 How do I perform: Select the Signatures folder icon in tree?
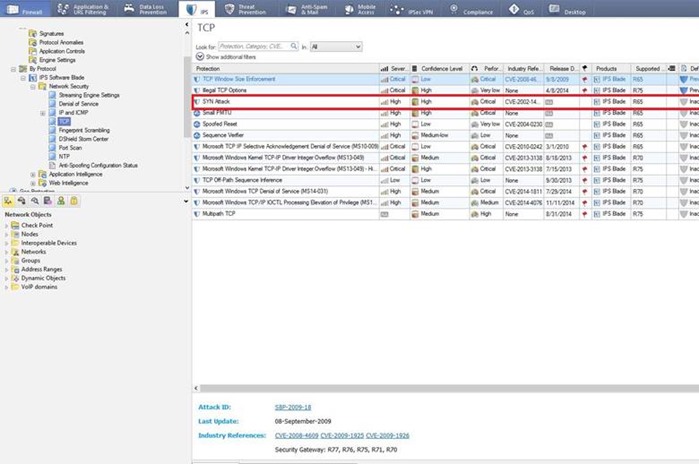[x=33, y=33]
